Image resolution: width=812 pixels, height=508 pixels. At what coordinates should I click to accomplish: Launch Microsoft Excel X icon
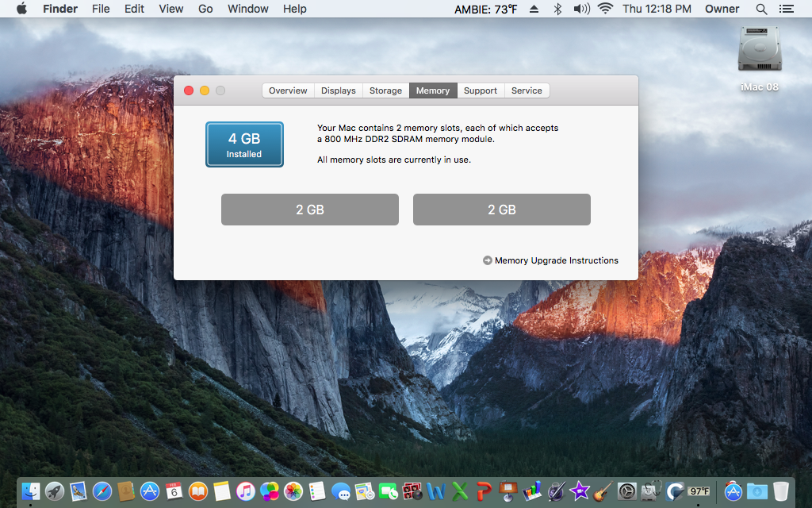tap(460, 491)
